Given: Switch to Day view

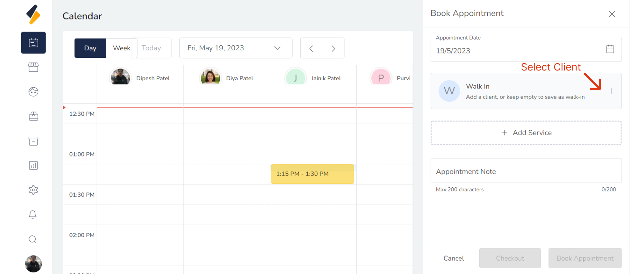Looking at the screenshot, I should 90,48.
